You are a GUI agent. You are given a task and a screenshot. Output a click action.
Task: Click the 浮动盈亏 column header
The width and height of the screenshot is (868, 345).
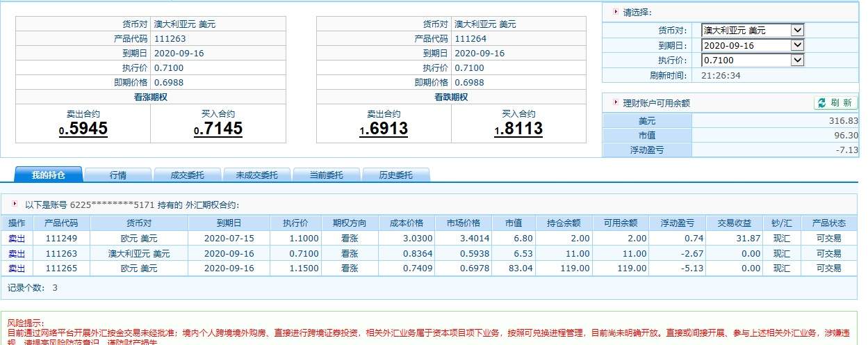point(678,223)
